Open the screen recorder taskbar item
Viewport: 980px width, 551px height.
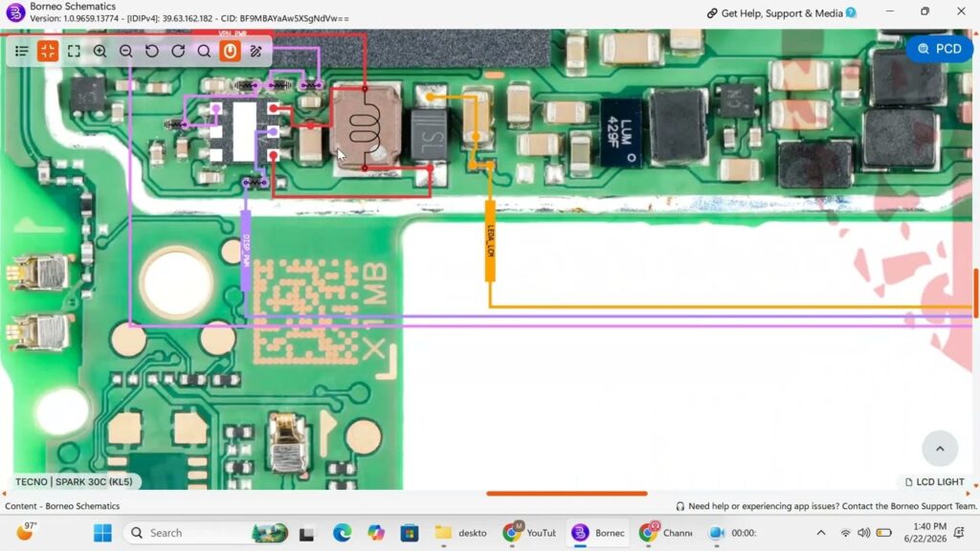(x=733, y=533)
